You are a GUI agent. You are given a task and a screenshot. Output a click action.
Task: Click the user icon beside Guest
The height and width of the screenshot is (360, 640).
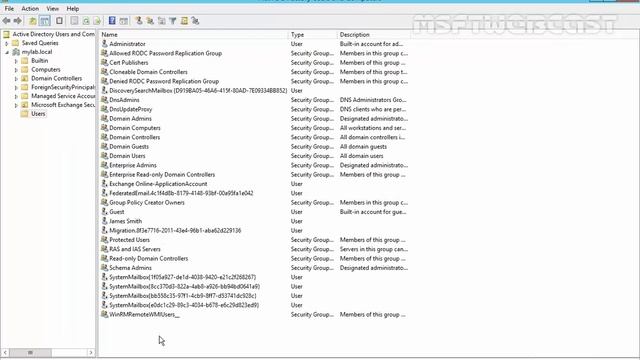[104, 211]
